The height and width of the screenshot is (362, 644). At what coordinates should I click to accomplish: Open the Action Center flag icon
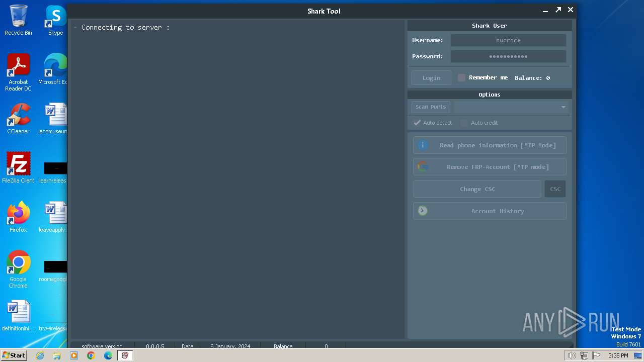tap(597, 355)
